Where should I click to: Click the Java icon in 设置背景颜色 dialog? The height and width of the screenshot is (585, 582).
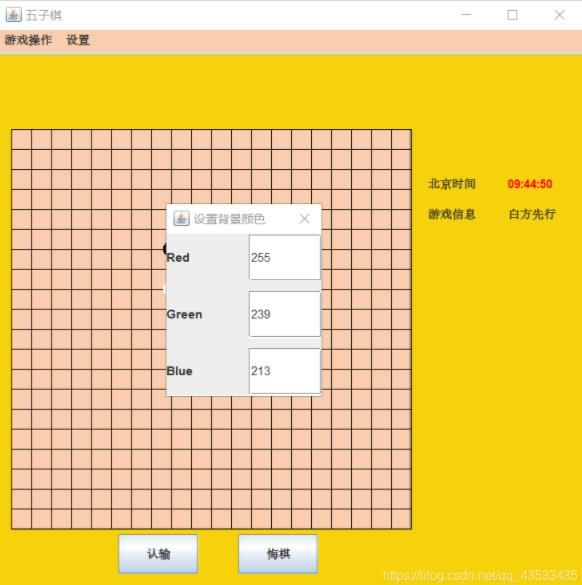pos(181,218)
